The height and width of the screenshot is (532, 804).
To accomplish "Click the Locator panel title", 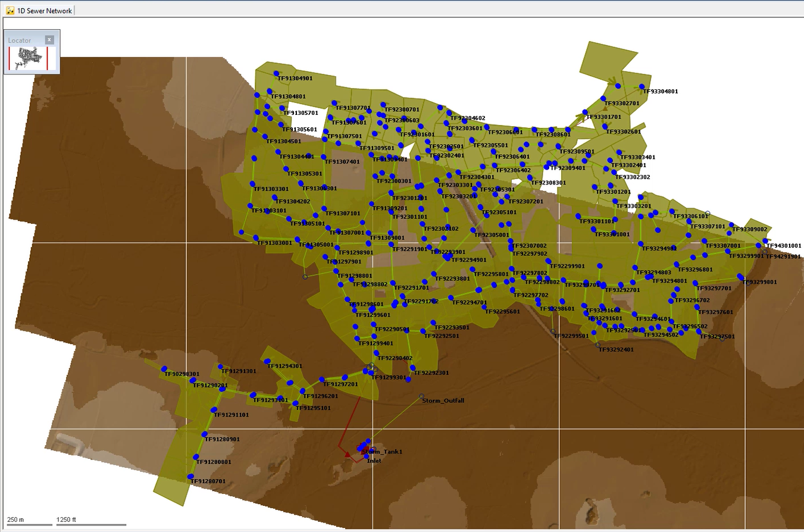I will [20, 40].
